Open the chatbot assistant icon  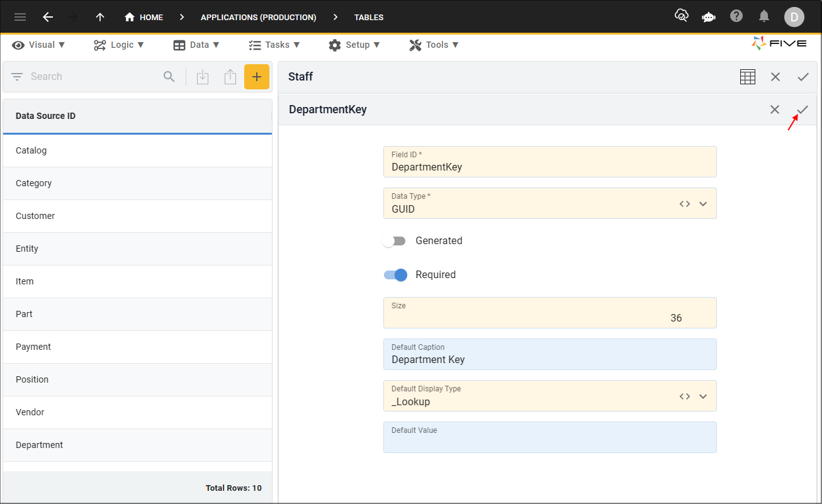coord(709,17)
